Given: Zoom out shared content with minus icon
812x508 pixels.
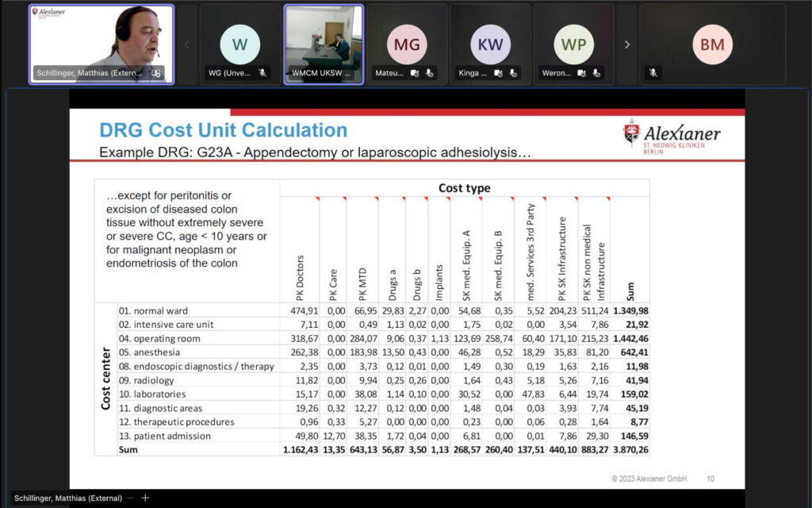Looking at the screenshot, I should coord(131,498).
